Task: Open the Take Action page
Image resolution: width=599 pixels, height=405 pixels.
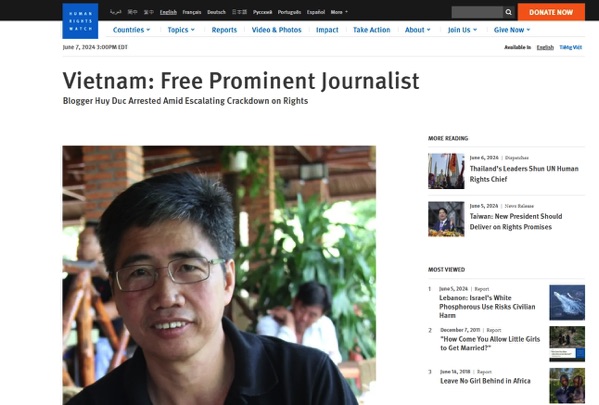Action: tap(372, 30)
